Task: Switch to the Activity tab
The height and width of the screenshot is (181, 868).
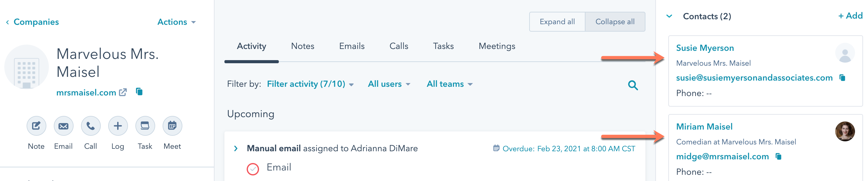Action: pos(251,46)
